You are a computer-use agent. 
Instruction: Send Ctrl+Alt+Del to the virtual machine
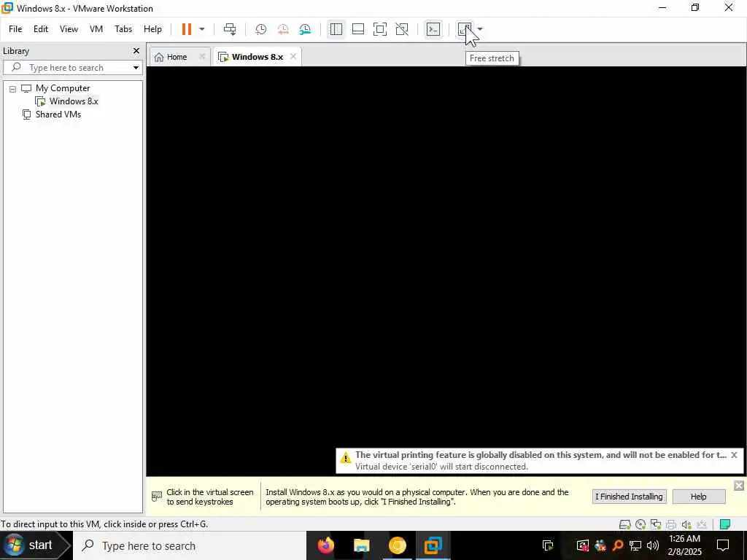click(230, 29)
